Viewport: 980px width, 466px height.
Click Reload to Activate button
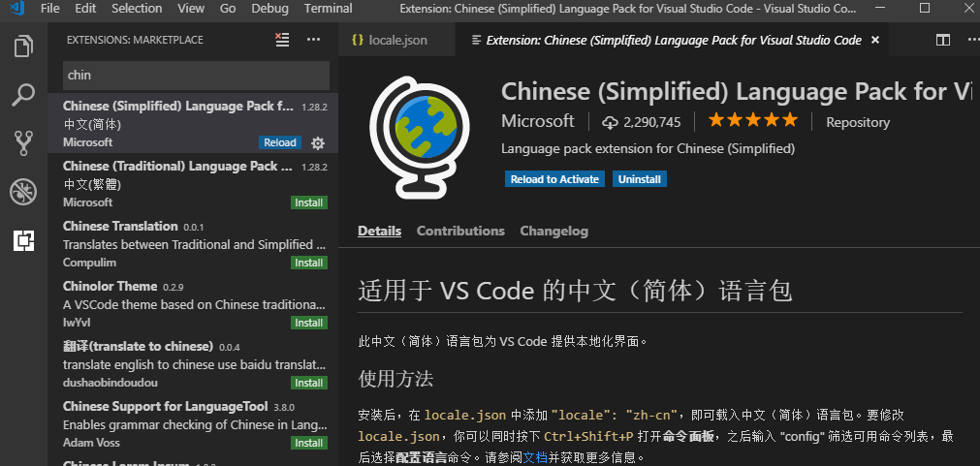point(555,179)
